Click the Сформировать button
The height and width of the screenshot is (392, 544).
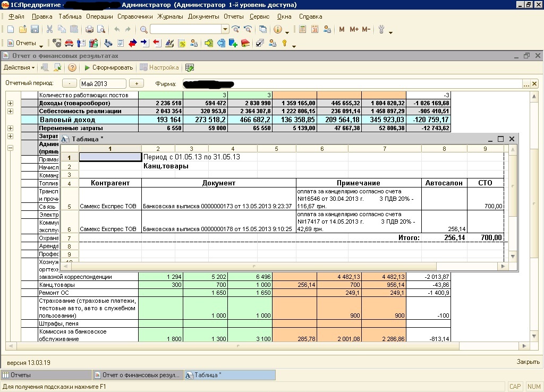(x=108, y=67)
